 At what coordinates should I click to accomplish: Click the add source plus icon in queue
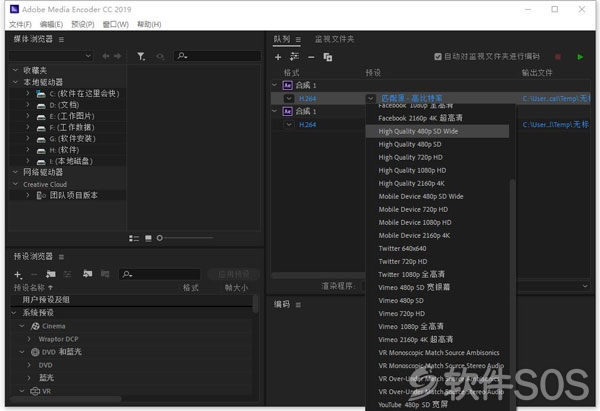(278, 57)
